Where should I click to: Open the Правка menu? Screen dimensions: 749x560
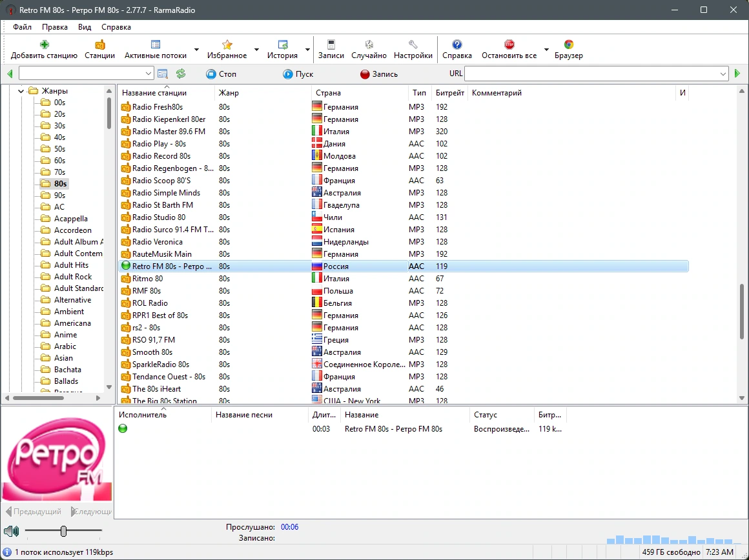pyautogui.click(x=54, y=26)
